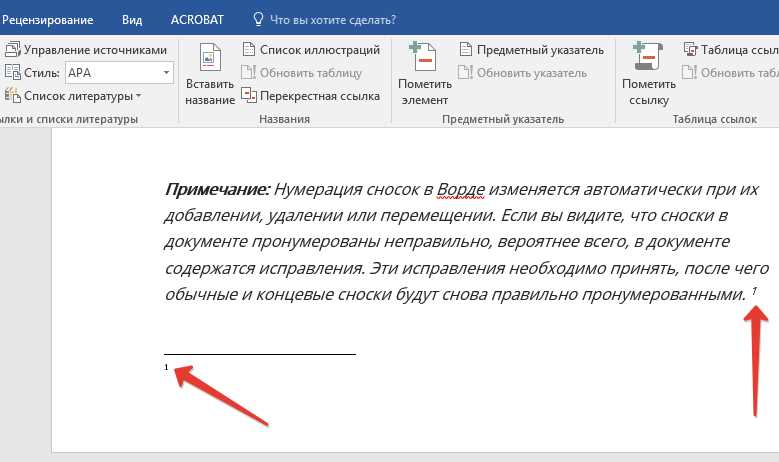
Task: Click the Обновить указатель icon
Action: (x=465, y=72)
